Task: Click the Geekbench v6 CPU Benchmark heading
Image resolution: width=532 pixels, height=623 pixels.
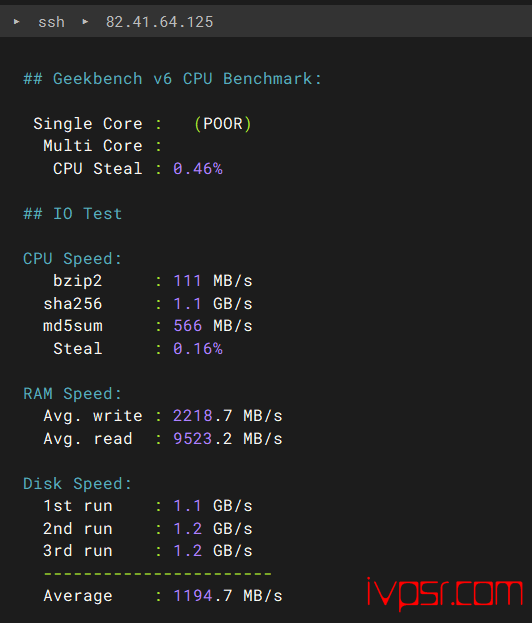Action: click(172, 79)
